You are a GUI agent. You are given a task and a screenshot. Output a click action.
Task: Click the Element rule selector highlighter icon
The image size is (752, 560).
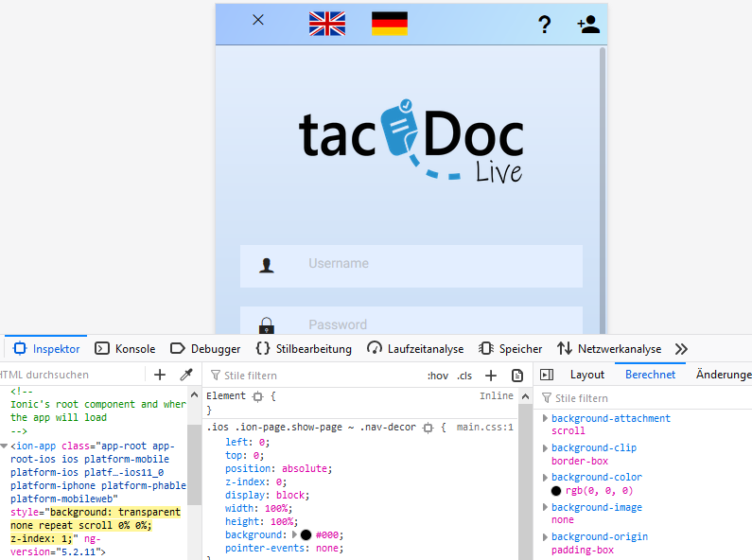pos(258,396)
